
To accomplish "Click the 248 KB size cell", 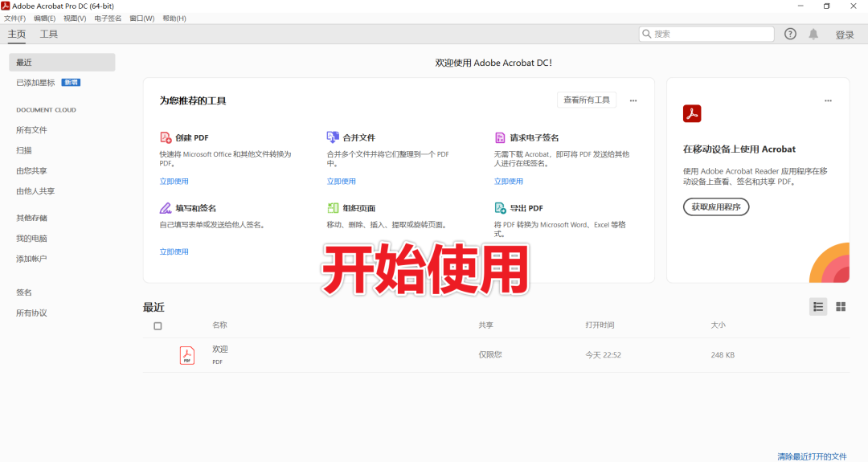I will click(723, 355).
